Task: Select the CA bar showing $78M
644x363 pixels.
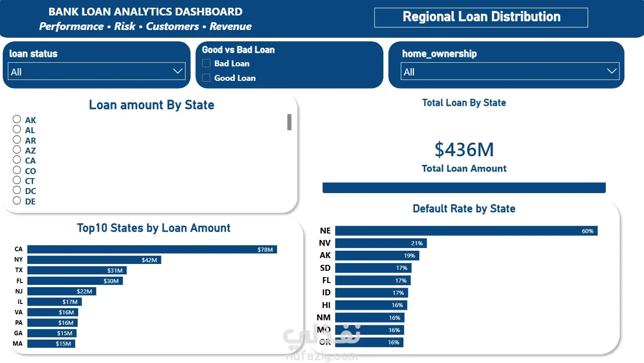Action: pos(152,249)
